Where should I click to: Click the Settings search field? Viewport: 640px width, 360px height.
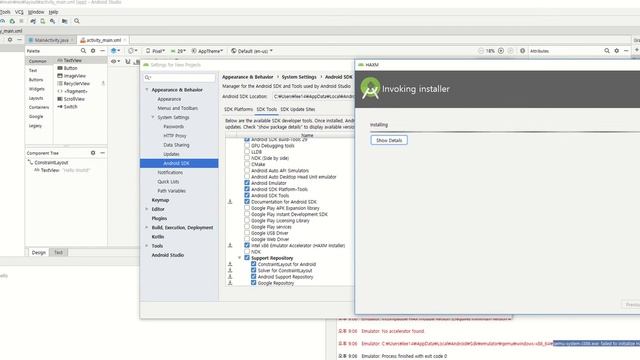tap(179, 78)
